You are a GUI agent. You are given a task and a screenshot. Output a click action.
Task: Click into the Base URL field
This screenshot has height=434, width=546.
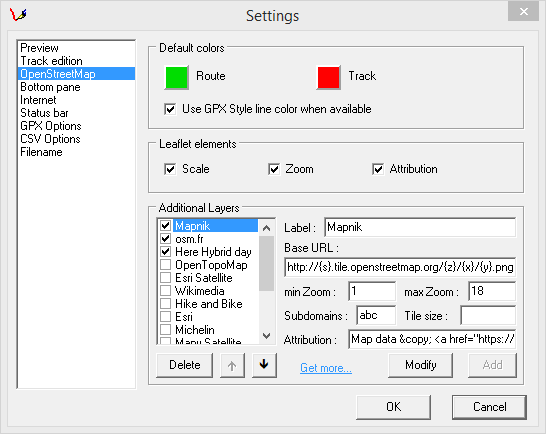(400, 267)
